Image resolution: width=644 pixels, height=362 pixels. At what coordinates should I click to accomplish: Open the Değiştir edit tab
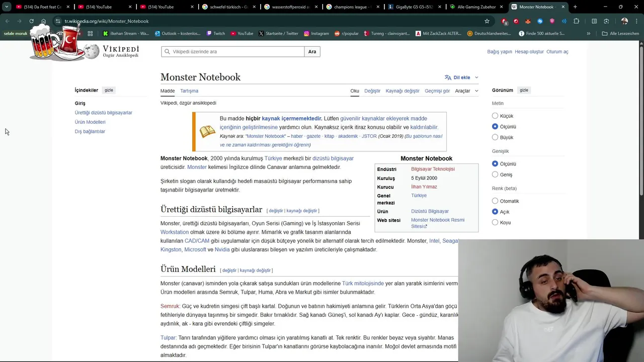coord(372,91)
